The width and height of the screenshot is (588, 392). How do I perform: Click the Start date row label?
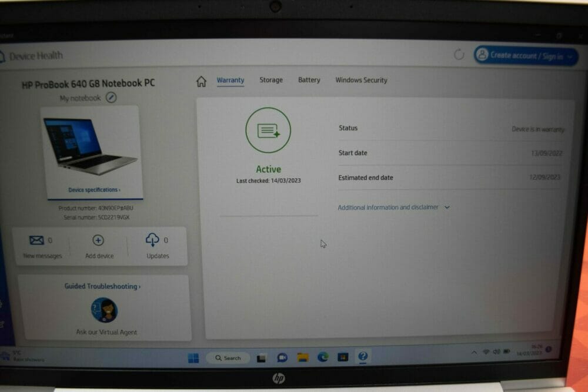[353, 153]
